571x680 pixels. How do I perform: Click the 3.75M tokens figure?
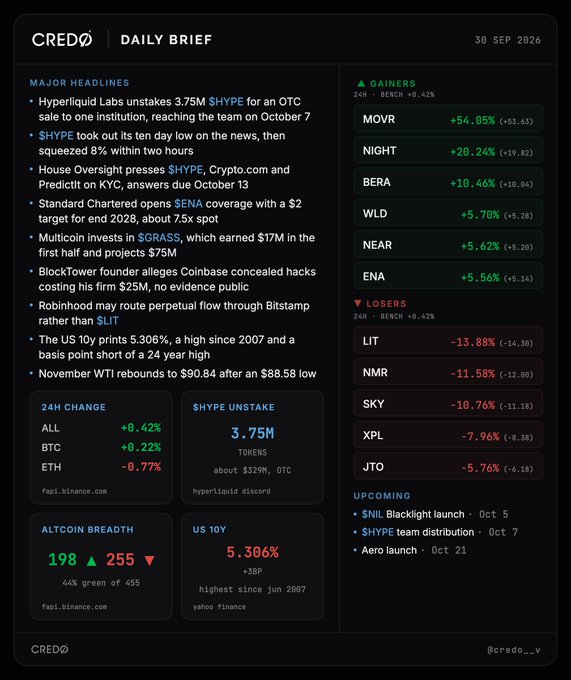[252, 433]
